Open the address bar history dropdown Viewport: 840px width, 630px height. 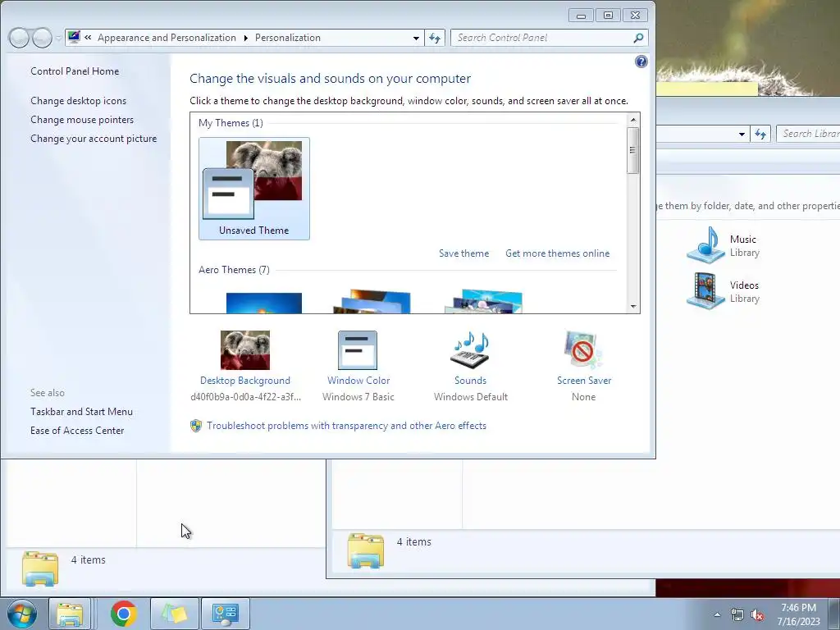(416, 38)
